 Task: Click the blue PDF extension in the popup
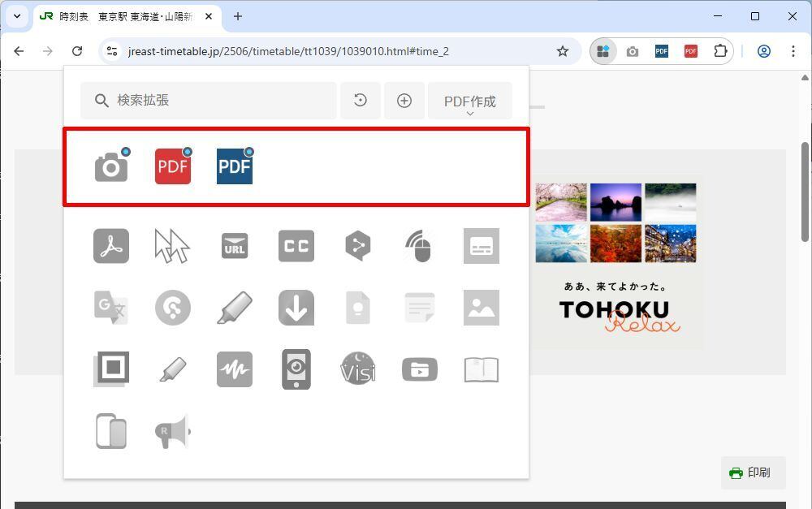coord(235,166)
